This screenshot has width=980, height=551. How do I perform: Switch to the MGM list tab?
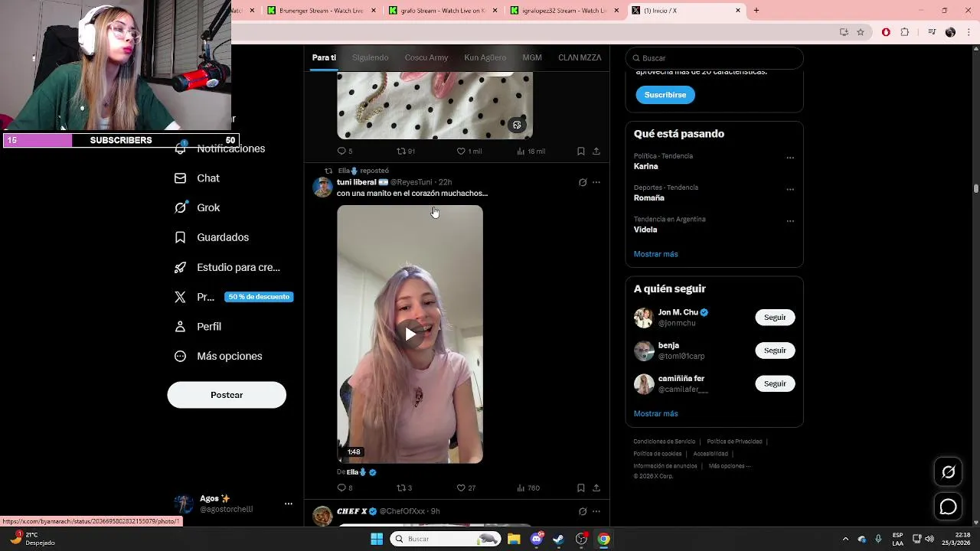point(532,58)
